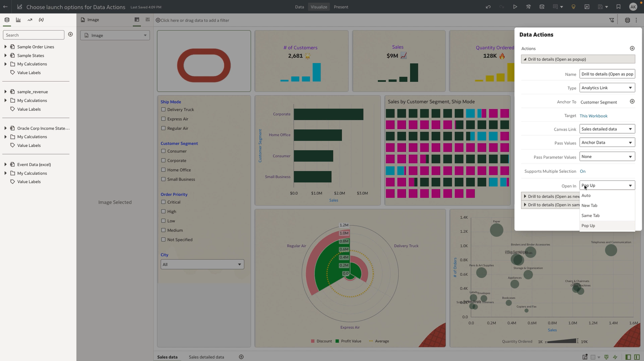
Task: Check the Critical order priority option
Action: (163, 202)
